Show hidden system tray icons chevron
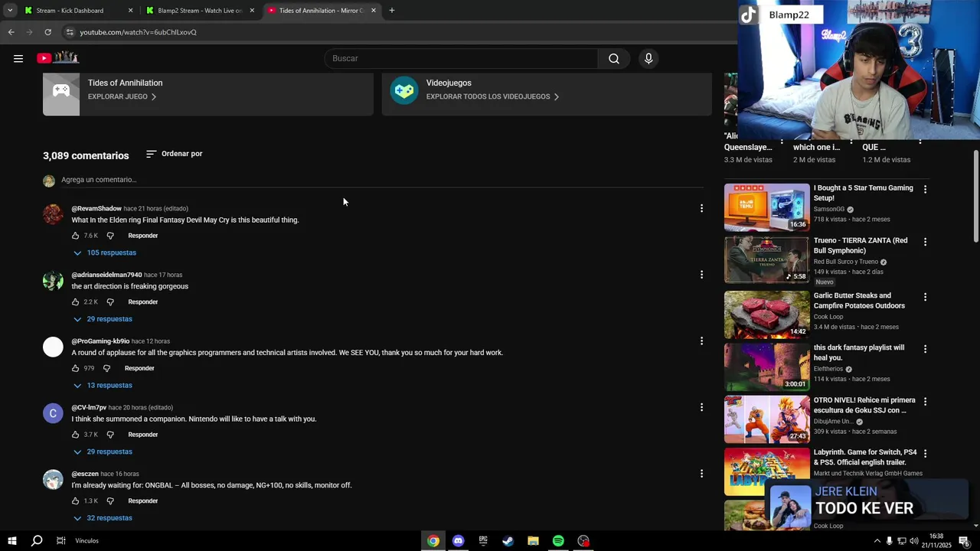The height and width of the screenshot is (551, 980). [877, 541]
